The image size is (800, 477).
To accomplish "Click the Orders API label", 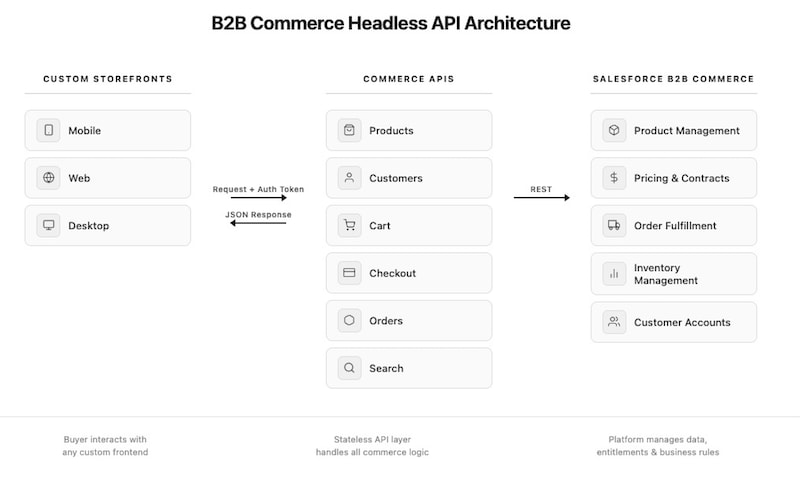I will tap(386, 320).
